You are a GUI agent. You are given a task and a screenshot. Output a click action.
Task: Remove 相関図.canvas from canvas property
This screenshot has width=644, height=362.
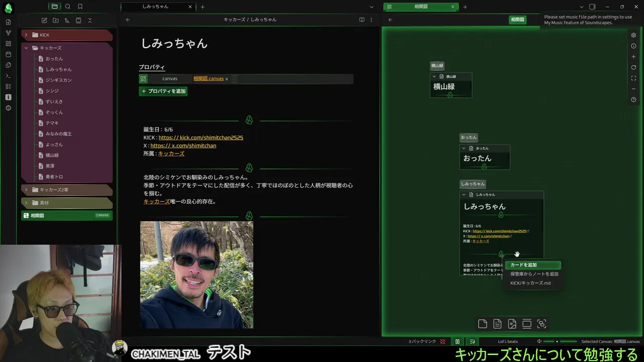pos(226,79)
